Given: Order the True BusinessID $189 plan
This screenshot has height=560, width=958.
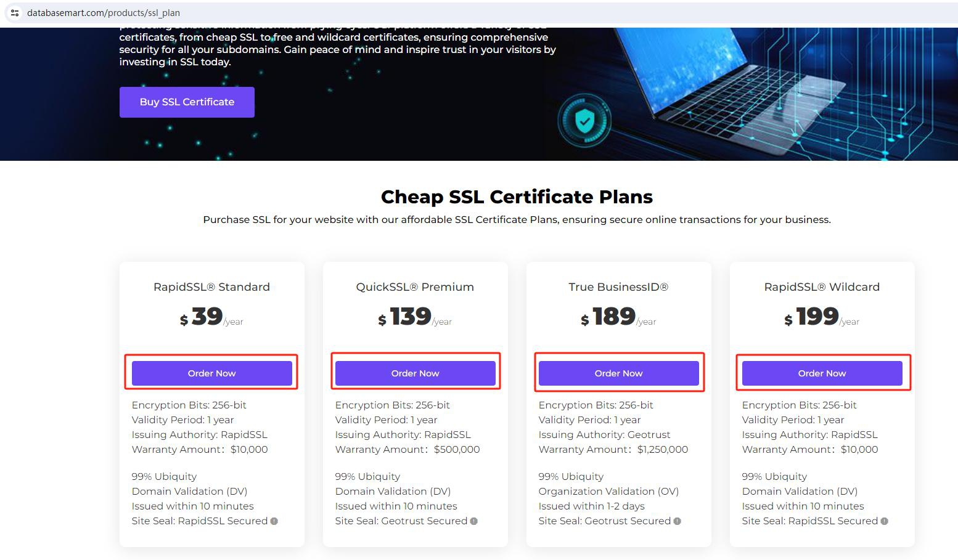Looking at the screenshot, I should click(x=619, y=373).
